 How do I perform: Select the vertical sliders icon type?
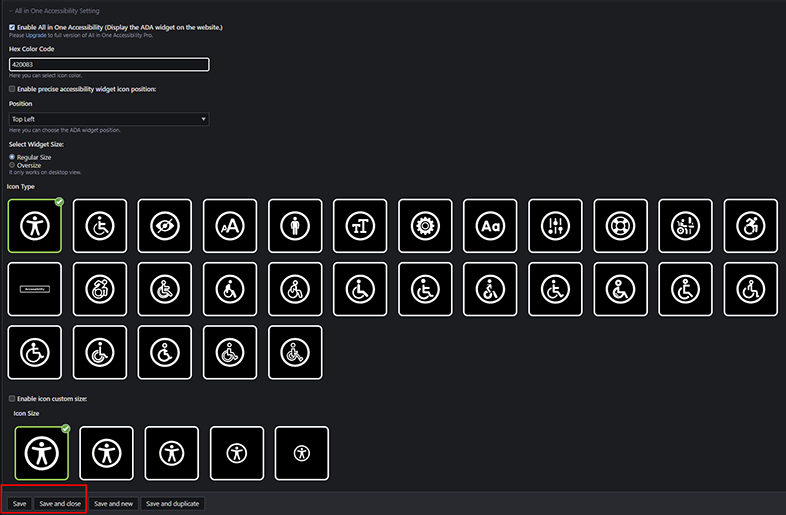(x=555, y=226)
